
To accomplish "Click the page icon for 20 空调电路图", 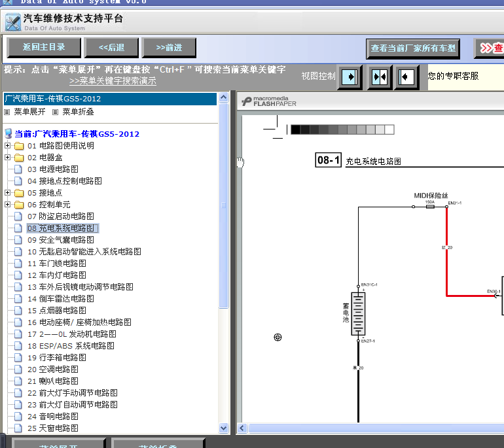I will tap(18, 370).
